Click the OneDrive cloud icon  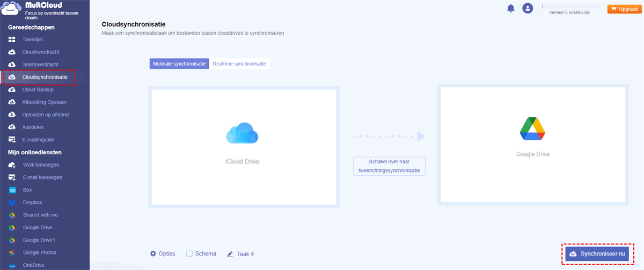12,265
